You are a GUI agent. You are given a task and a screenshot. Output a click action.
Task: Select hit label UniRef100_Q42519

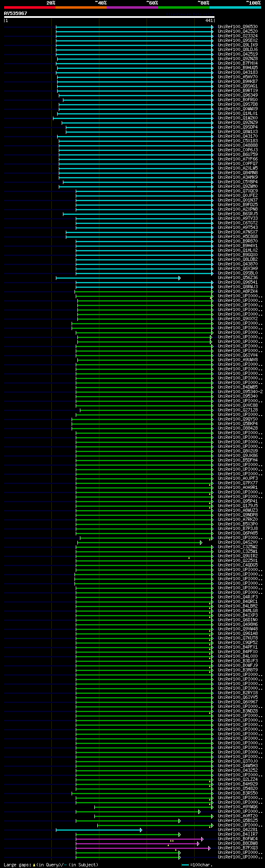click(238, 54)
